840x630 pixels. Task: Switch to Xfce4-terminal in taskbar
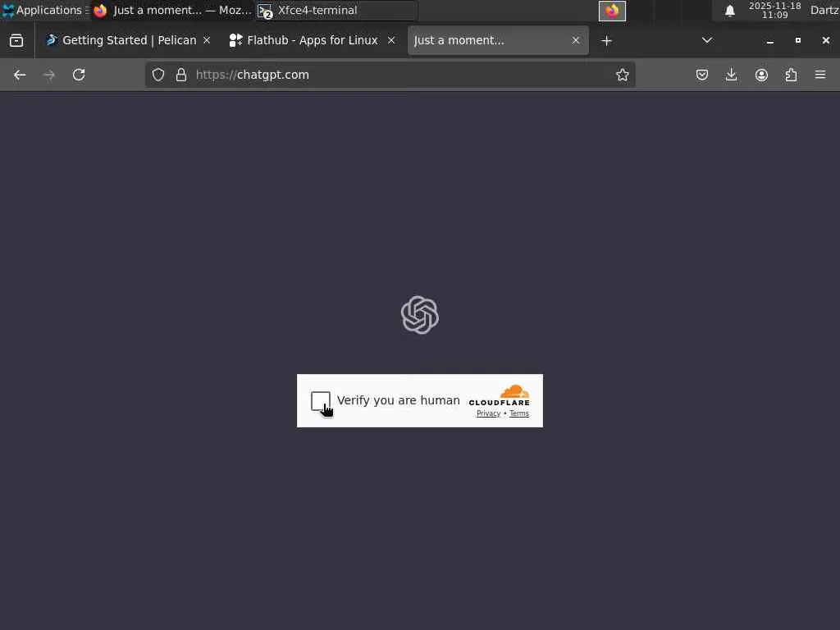(x=336, y=10)
